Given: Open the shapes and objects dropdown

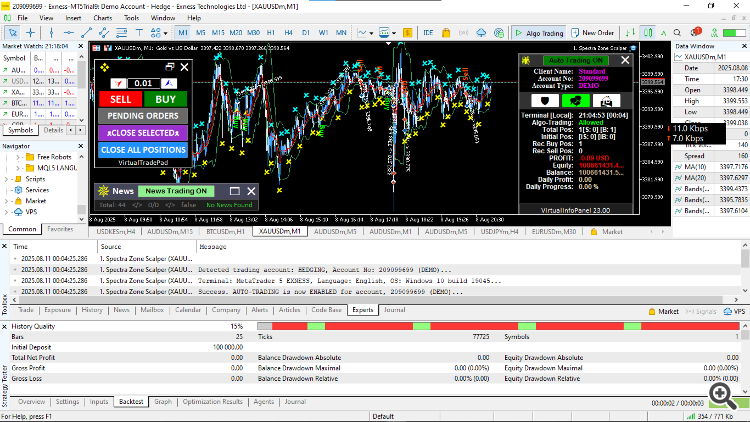Looking at the screenshot, I should [159, 33].
